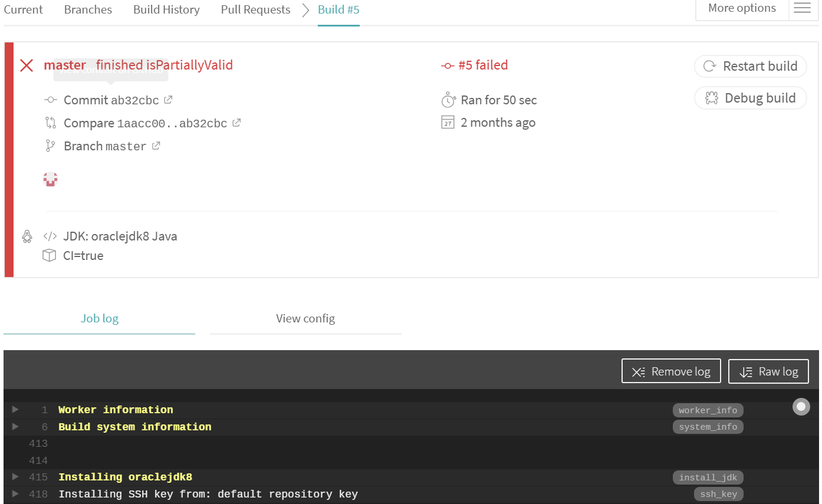
Task: Click the Linux penguin OS icon
Action: [x=27, y=236]
